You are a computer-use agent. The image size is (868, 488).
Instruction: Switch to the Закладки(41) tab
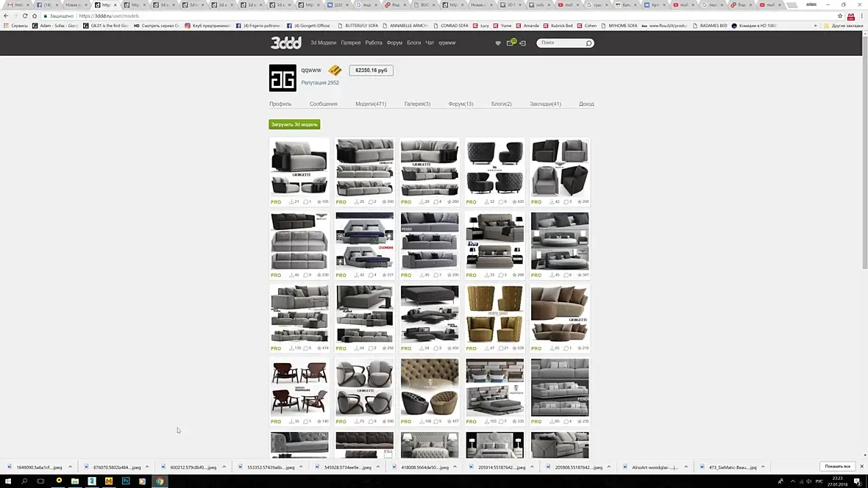tap(545, 104)
